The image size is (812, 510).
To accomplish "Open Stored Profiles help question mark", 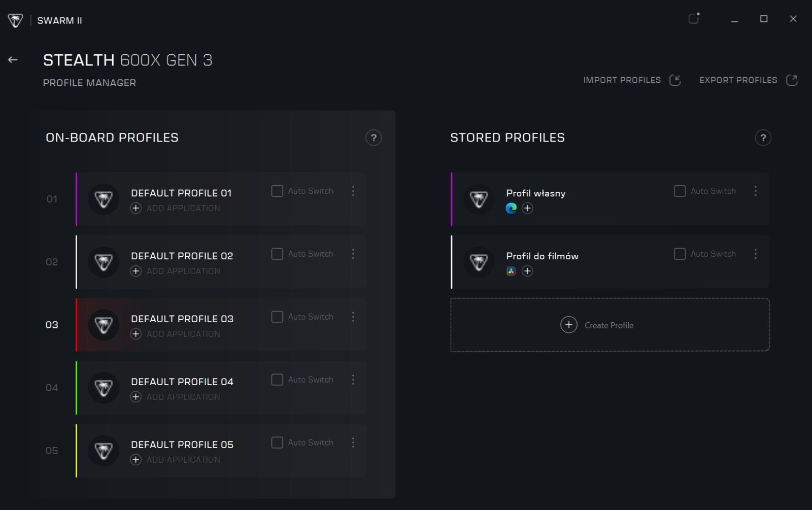I will [763, 138].
